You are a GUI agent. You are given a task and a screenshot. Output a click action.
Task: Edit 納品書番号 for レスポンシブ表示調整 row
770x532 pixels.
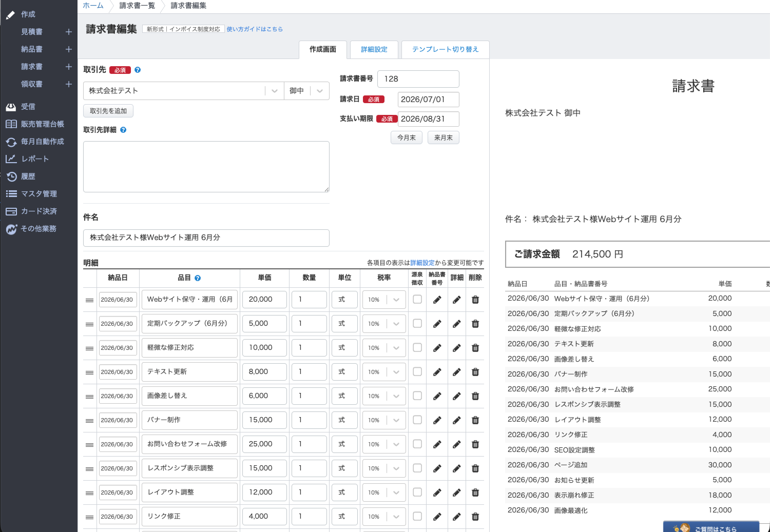point(437,468)
